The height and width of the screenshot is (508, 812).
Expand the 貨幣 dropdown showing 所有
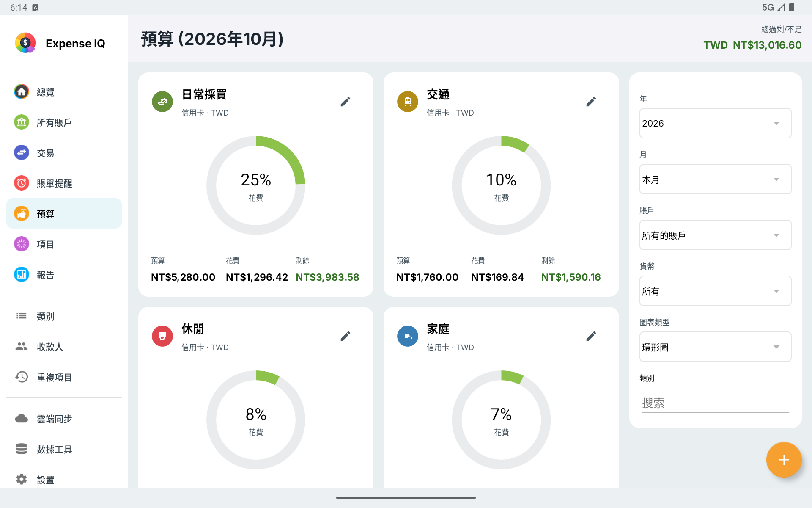click(715, 291)
